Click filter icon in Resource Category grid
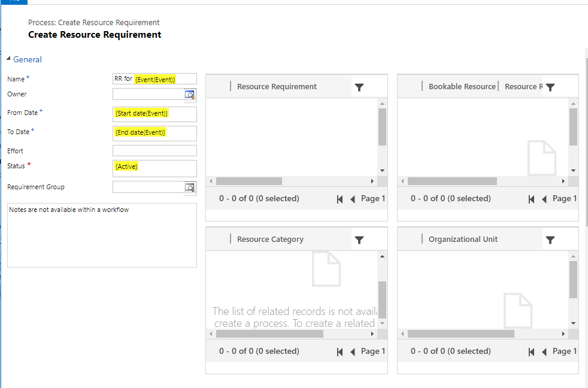588x388 pixels. coord(359,240)
